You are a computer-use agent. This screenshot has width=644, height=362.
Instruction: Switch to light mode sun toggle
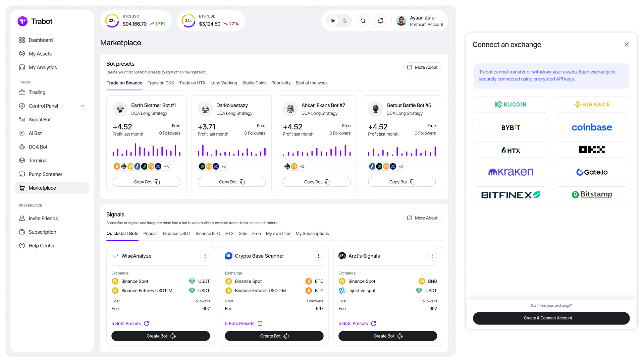coord(333,21)
